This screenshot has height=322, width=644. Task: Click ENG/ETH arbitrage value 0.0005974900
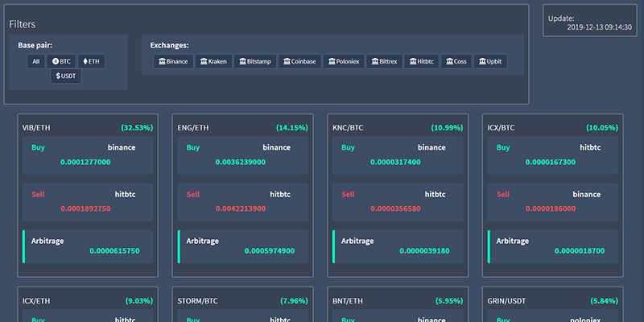click(x=270, y=251)
